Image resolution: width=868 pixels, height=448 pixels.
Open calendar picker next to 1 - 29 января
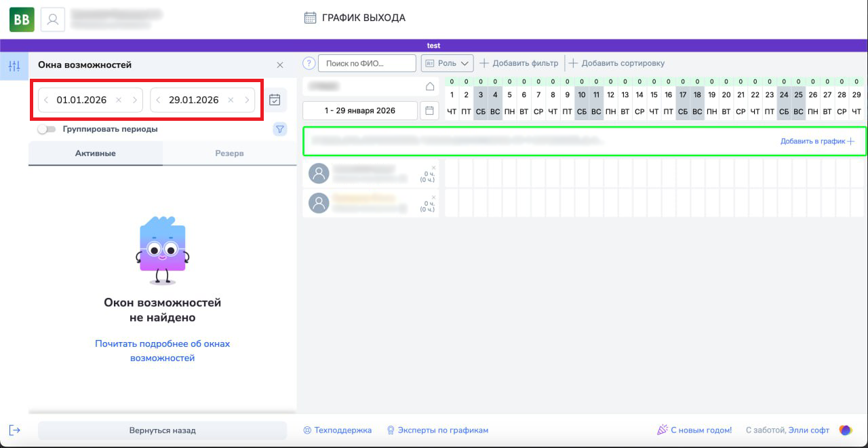tap(429, 110)
